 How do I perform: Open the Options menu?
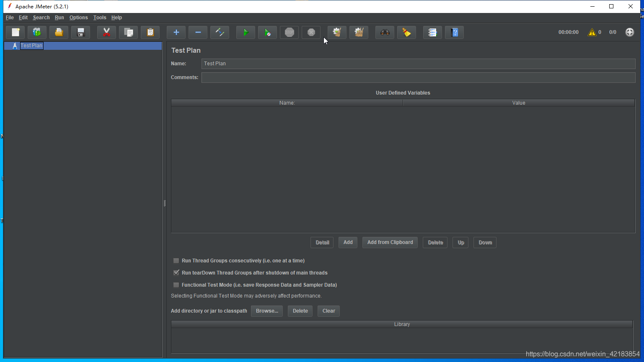point(79,18)
